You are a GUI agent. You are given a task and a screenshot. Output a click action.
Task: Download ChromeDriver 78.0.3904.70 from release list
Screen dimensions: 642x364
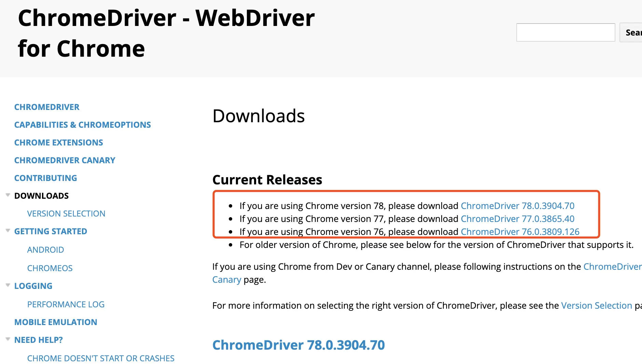(518, 206)
